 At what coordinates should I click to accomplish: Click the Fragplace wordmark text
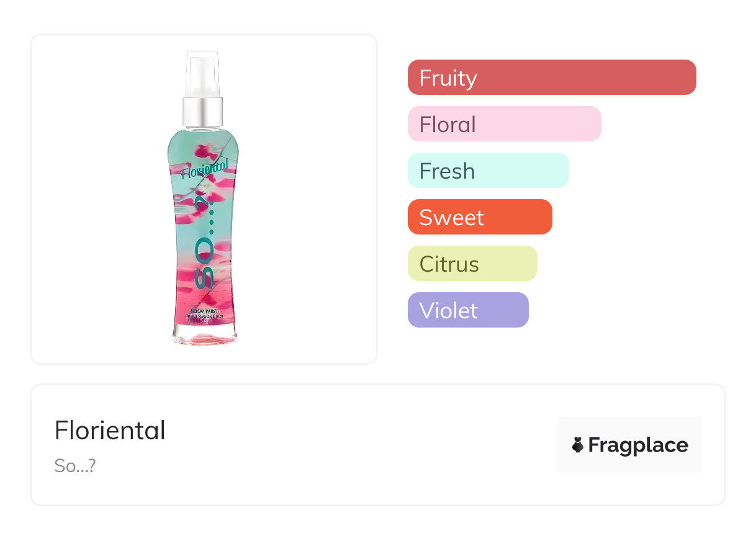coord(638,445)
